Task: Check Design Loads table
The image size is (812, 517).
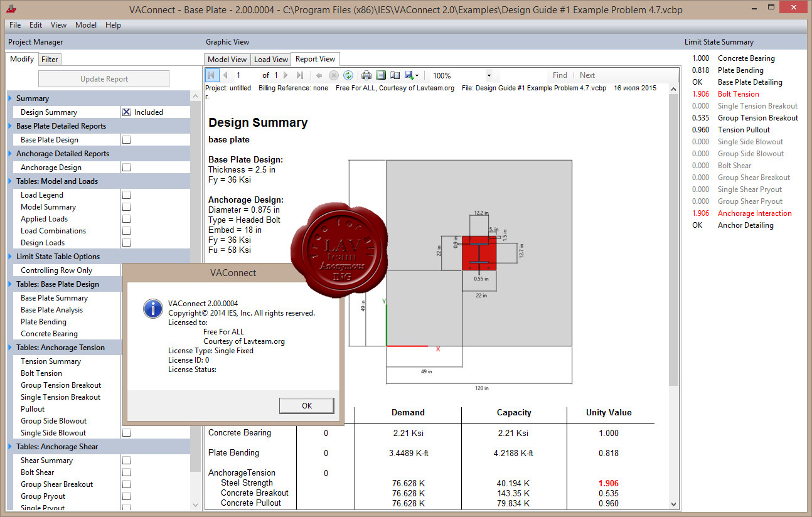Action: coord(127,243)
